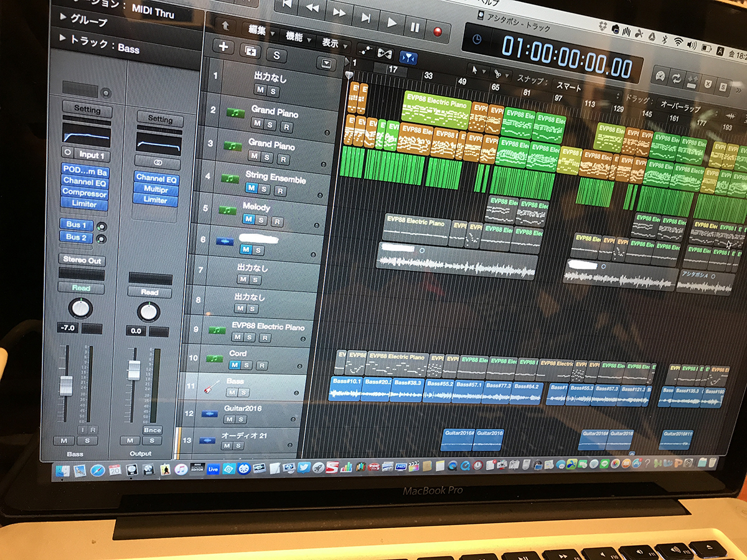The height and width of the screenshot is (560, 747).
Task: Unmute the Melody track
Action: pos(248,219)
